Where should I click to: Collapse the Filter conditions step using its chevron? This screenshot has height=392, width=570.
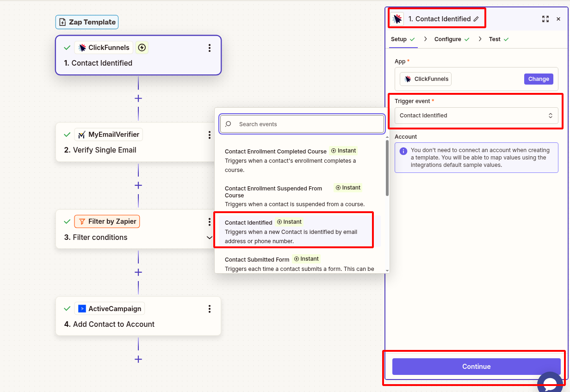(x=210, y=237)
